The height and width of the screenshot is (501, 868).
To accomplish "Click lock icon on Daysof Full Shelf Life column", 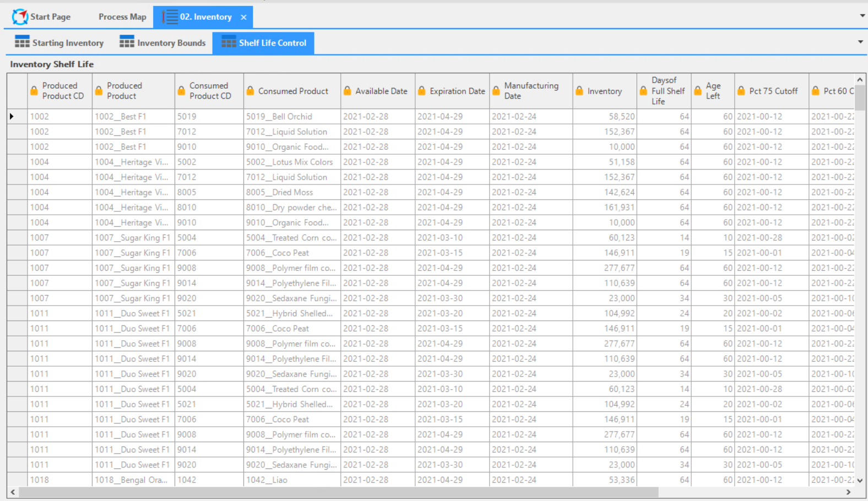I will (643, 91).
